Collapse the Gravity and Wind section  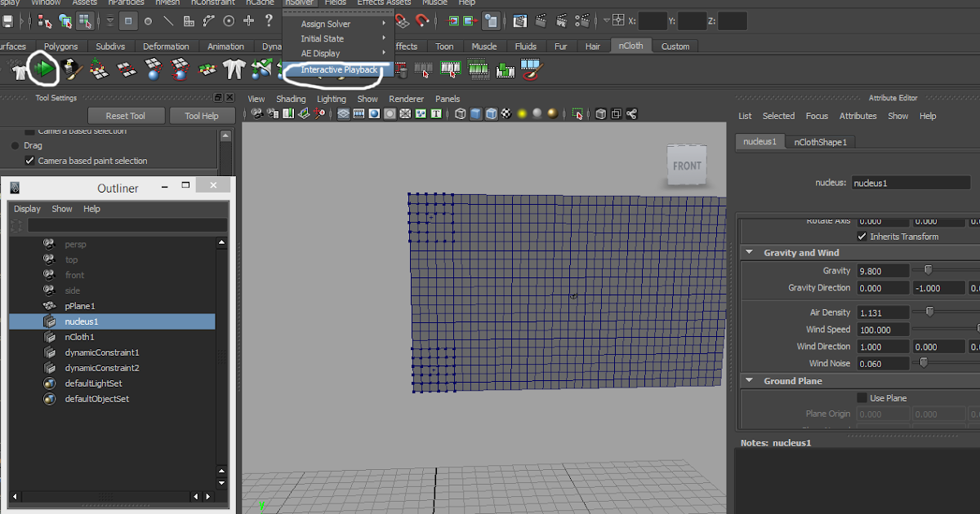[x=749, y=253]
